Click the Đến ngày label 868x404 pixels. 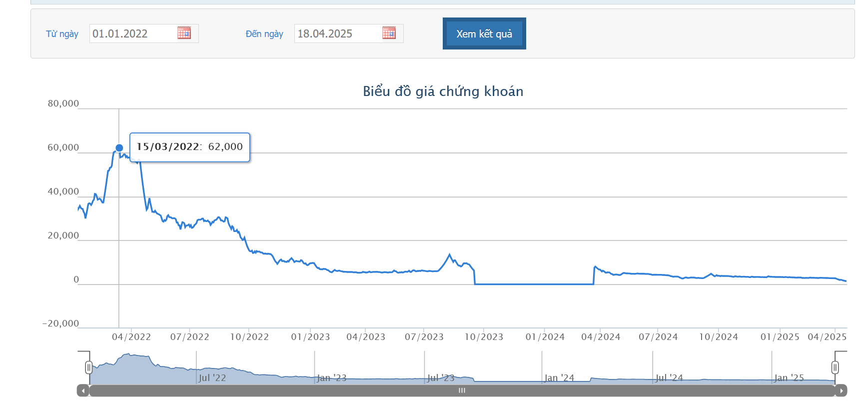point(264,34)
